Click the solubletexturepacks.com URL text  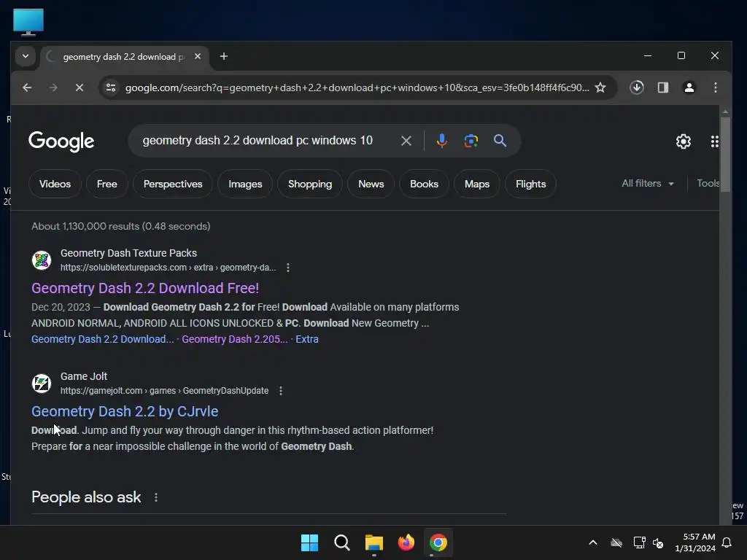click(169, 268)
